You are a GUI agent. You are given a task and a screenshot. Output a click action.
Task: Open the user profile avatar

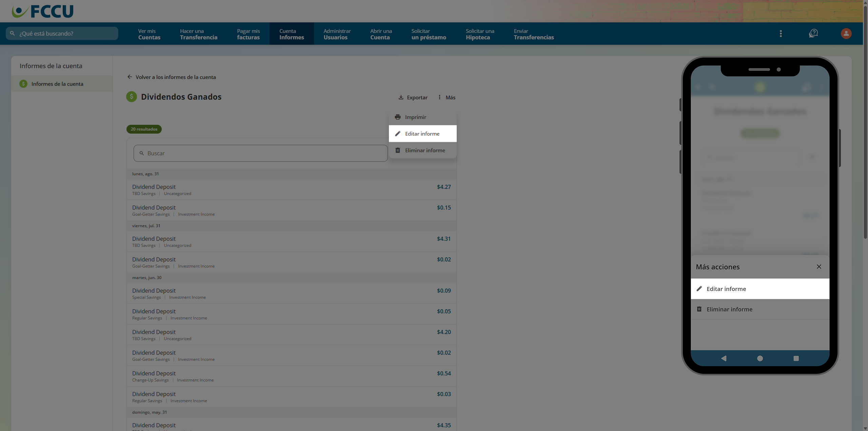[x=846, y=34]
